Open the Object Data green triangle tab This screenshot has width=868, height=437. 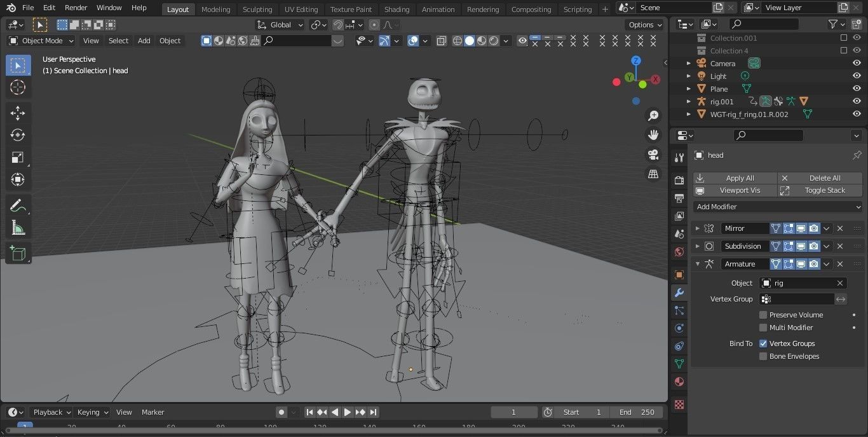679,364
